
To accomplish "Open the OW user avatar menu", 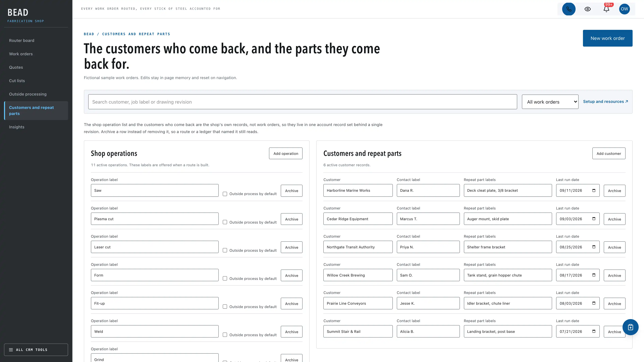I will 624,9.
